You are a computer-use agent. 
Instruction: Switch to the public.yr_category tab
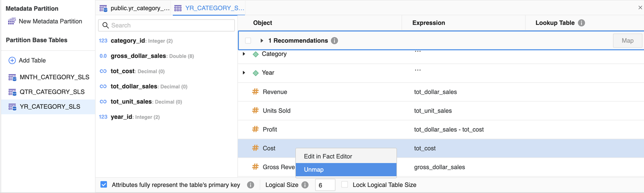coord(135,8)
